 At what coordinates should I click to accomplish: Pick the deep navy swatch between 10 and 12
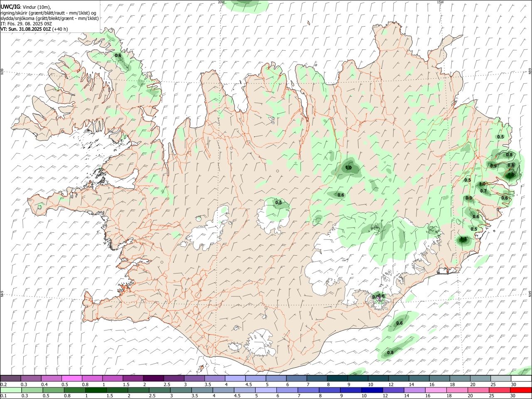pos(372,390)
